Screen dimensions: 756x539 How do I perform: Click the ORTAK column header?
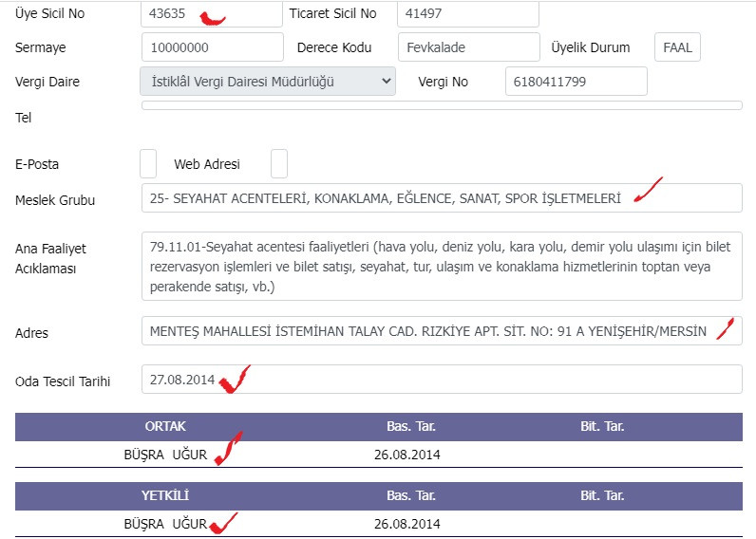(x=165, y=426)
